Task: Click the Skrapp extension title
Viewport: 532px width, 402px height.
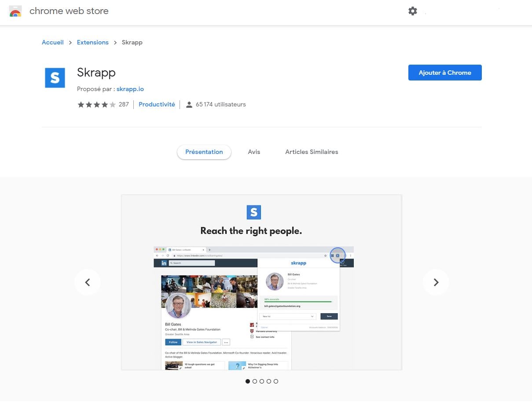Action: point(96,72)
